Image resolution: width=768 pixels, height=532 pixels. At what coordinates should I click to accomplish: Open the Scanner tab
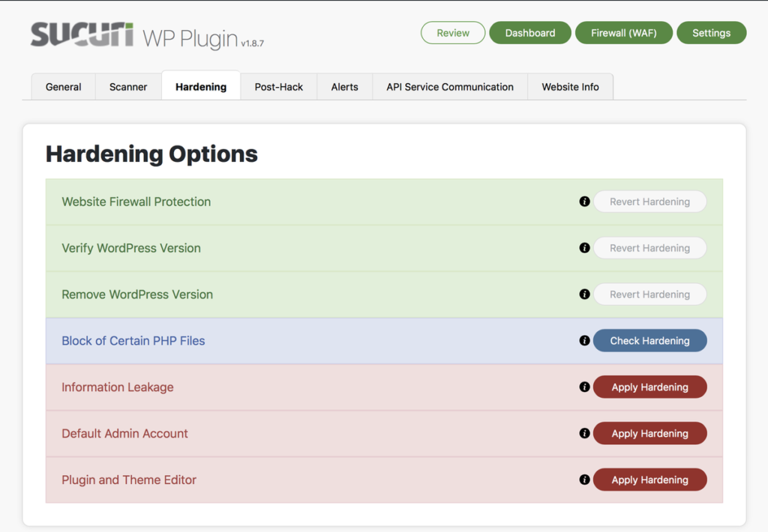click(x=127, y=86)
